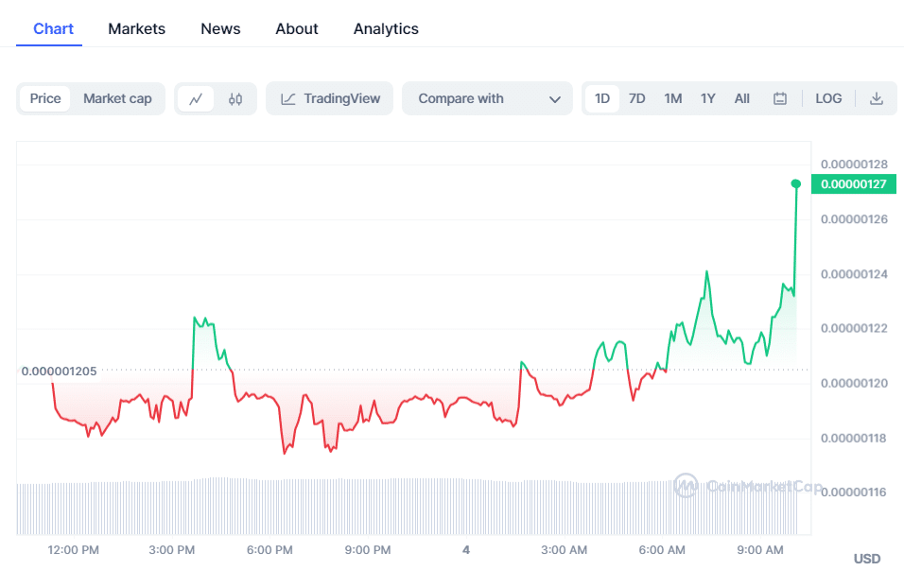Select the Market cap toggle

pos(117,98)
